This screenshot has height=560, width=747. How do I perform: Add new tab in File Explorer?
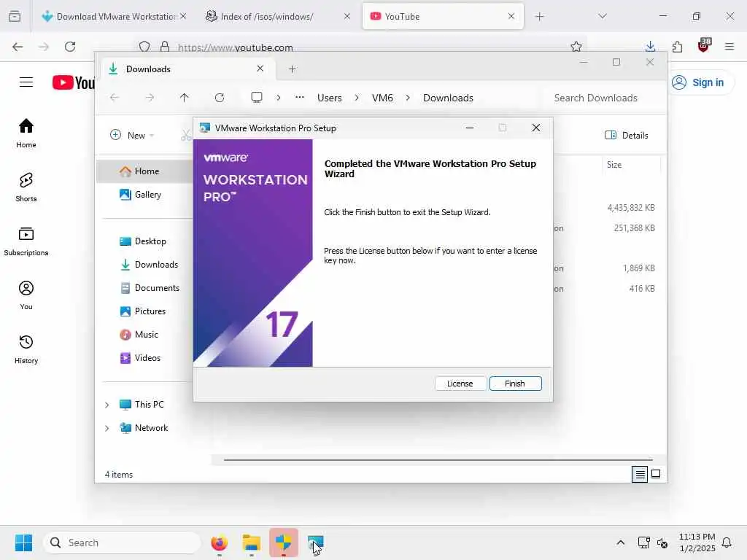(x=292, y=69)
